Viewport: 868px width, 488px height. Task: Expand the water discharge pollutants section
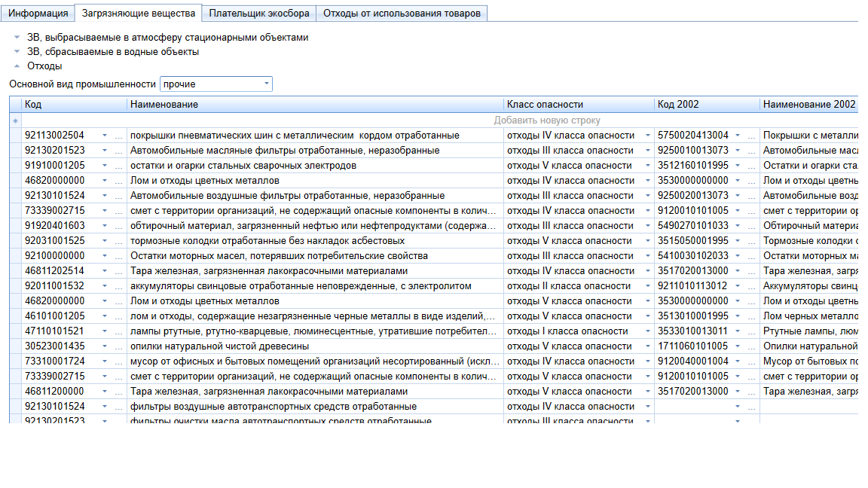(x=17, y=52)
